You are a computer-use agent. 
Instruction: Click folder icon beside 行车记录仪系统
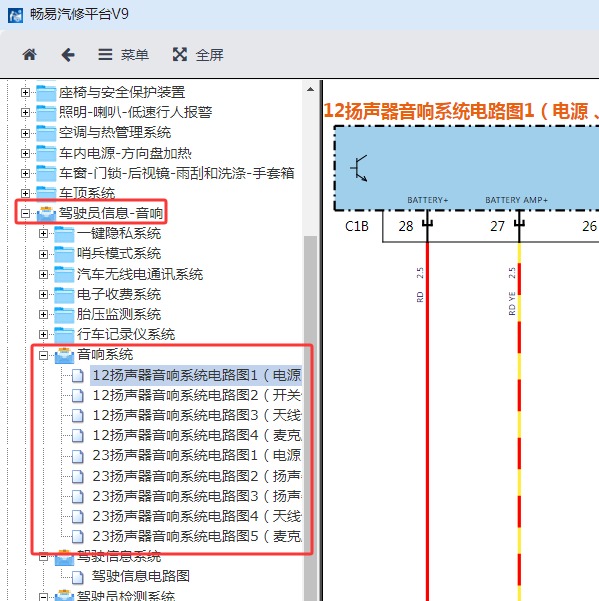click(x=64, y=335)
